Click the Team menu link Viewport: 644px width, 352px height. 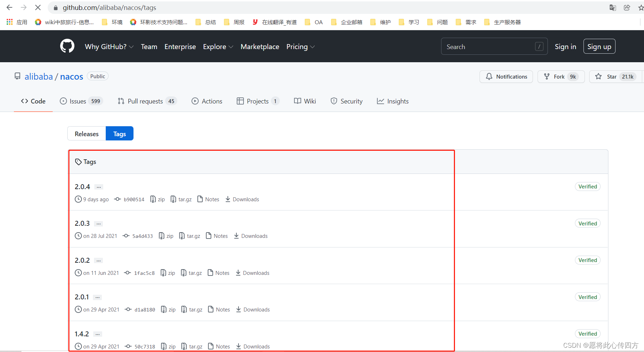(149, 47)
